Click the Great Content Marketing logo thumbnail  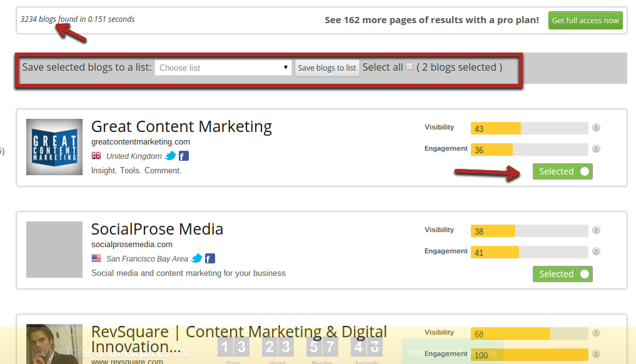54,147
